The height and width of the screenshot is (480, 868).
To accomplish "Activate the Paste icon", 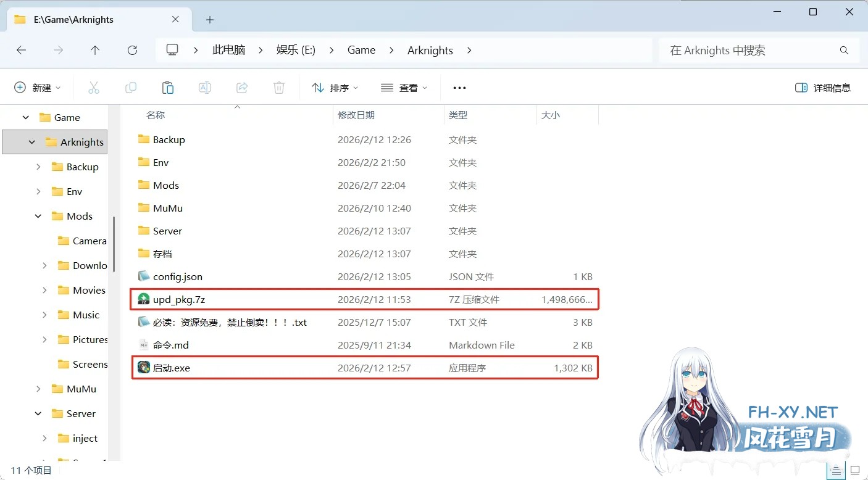I will coord(168,88).
